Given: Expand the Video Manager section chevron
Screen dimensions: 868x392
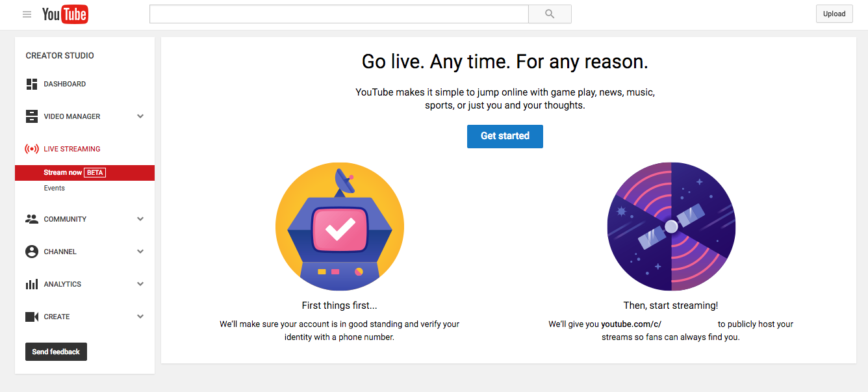Looking at the screenshot, I should (x=140, y=116).
